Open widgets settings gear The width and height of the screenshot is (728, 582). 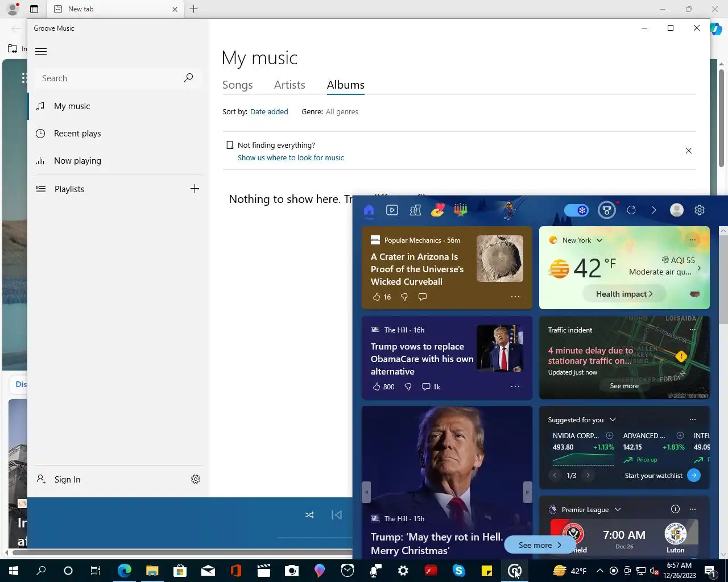pos(700,210)
